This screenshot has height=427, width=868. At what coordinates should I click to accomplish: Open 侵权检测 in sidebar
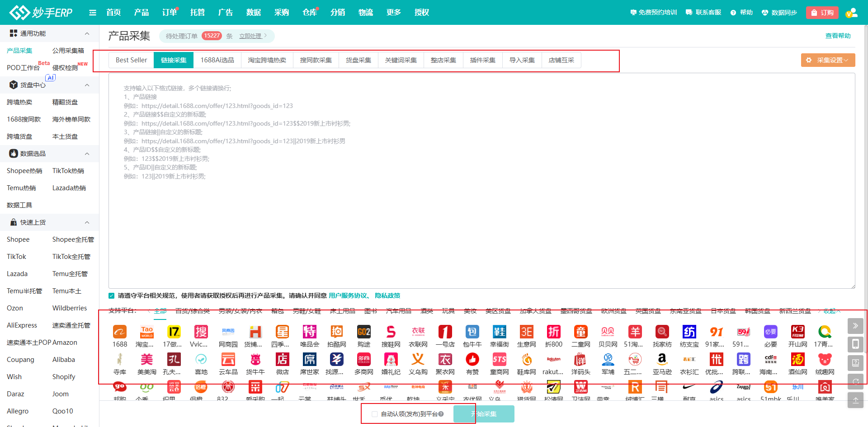click(x=65, y=68)
